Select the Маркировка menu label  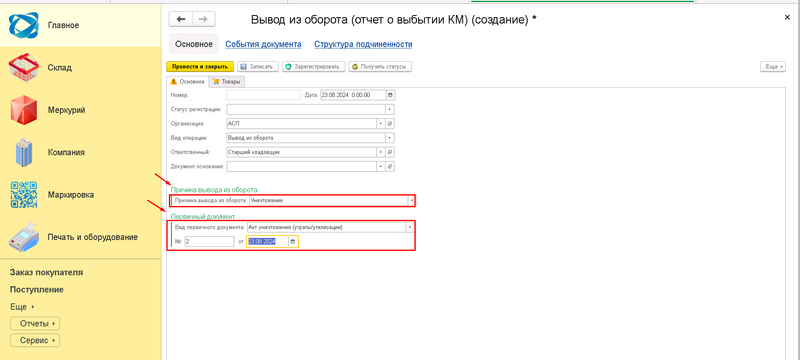(70, 194)
